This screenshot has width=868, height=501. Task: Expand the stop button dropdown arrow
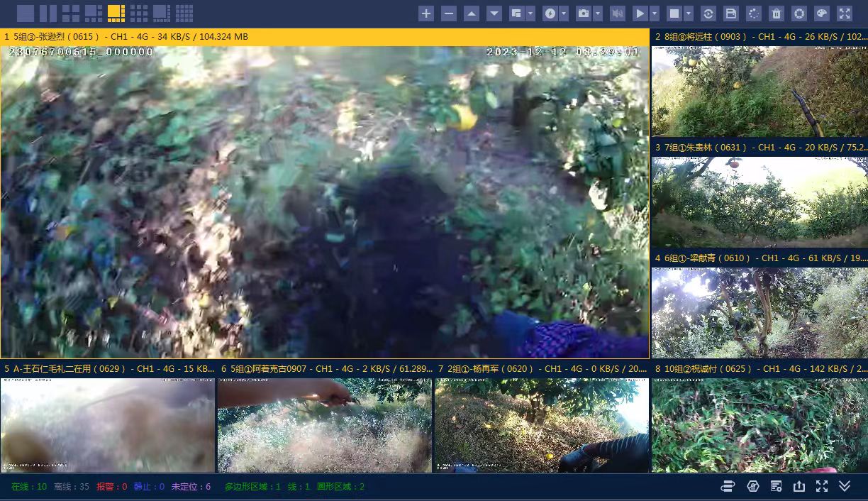pos(689,13)
